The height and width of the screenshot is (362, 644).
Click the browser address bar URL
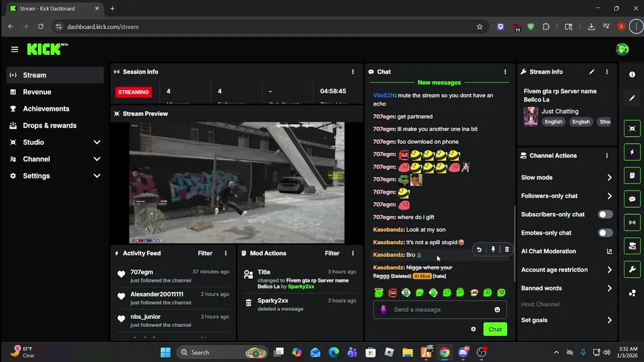click(x=103, y=27)
